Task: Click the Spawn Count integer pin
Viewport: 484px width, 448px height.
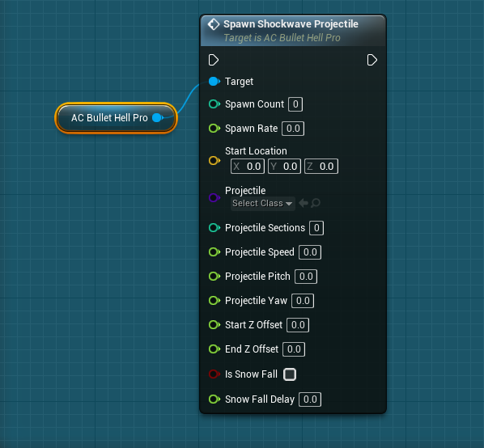Action: point(214,104)
